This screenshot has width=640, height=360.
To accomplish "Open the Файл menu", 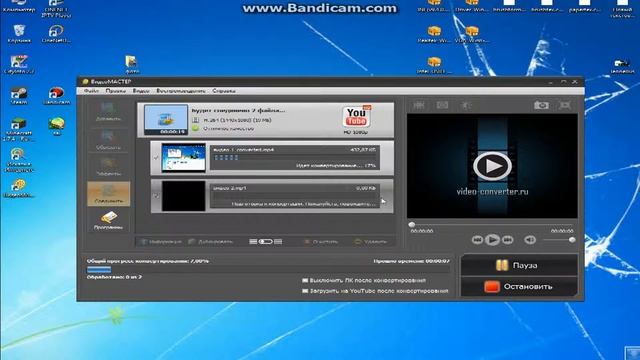I will (x=91, y=91).
